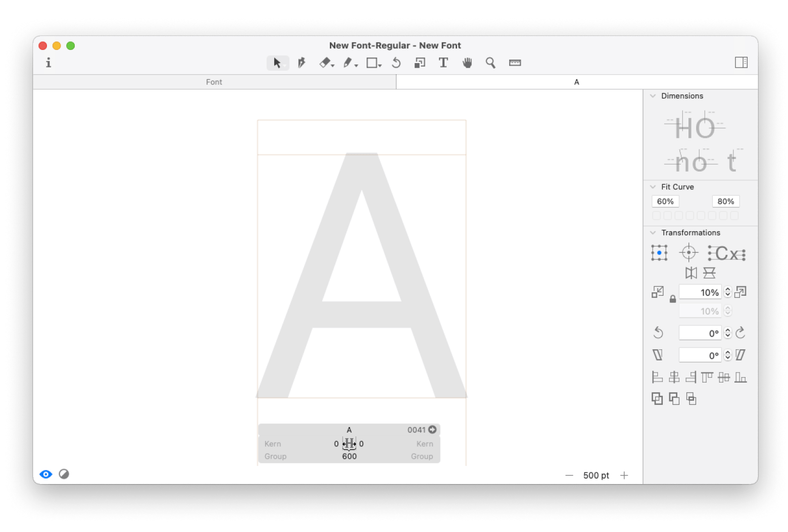The image size is (788, 532).
Task: Click the zoom out minus button
Action: [569, 475]
